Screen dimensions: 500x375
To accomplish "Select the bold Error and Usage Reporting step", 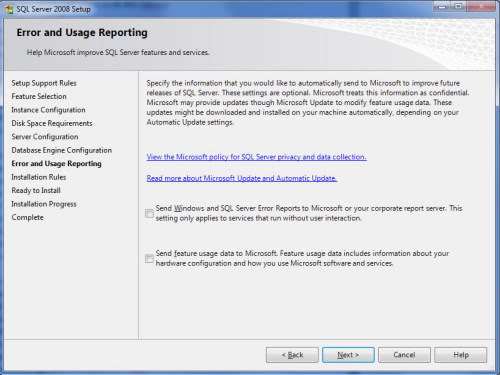I will pyautogui.click(x=56, y=164).
